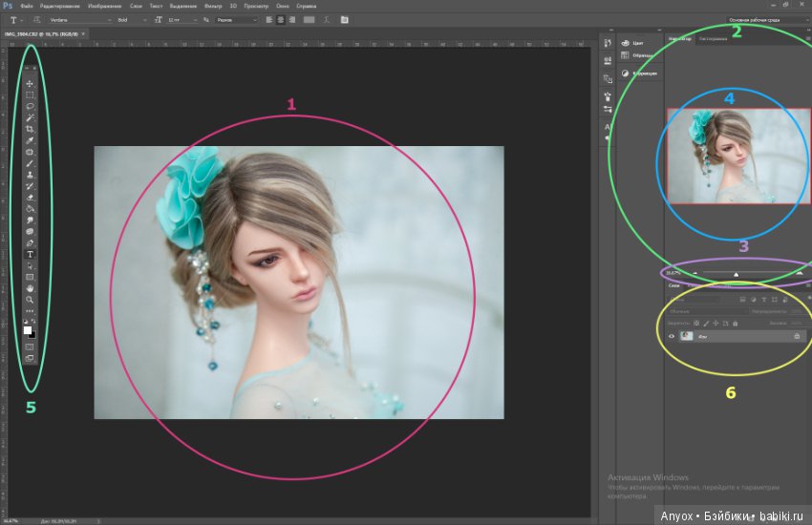
Task: Select the Healing Brush tool
Action: (30, 152)
